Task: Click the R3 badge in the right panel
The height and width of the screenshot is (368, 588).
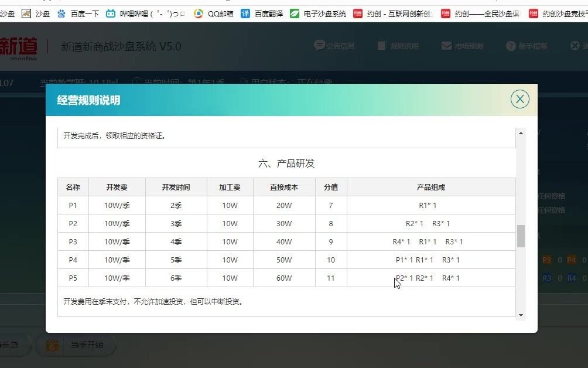Action: [x=548, y=277]
